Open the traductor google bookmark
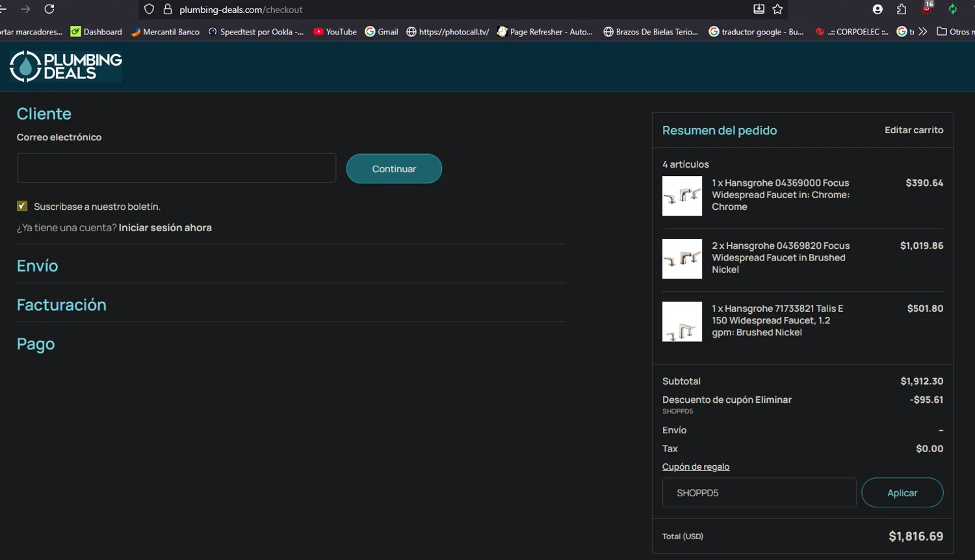This screenshot has height=560, width=975. pos(756,31)
